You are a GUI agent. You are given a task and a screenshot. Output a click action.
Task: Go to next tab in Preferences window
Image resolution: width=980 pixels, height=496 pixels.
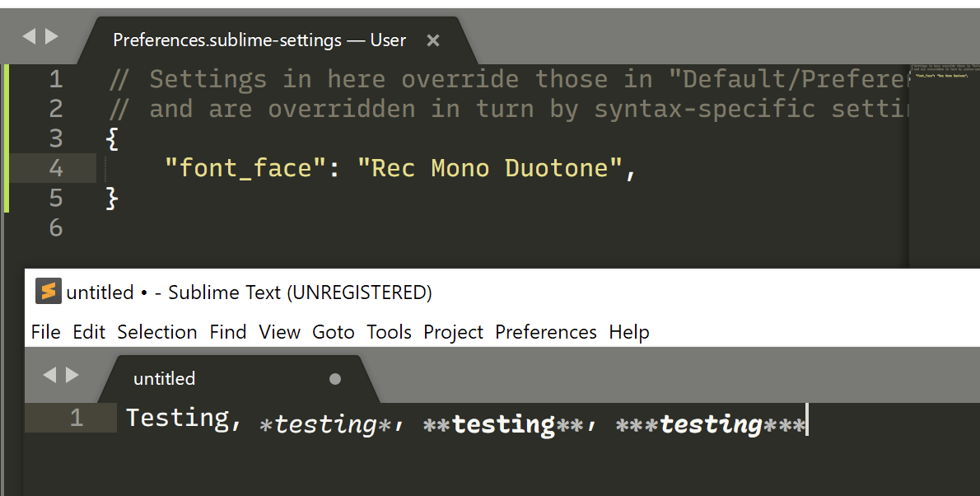click(x=52, y=36)
